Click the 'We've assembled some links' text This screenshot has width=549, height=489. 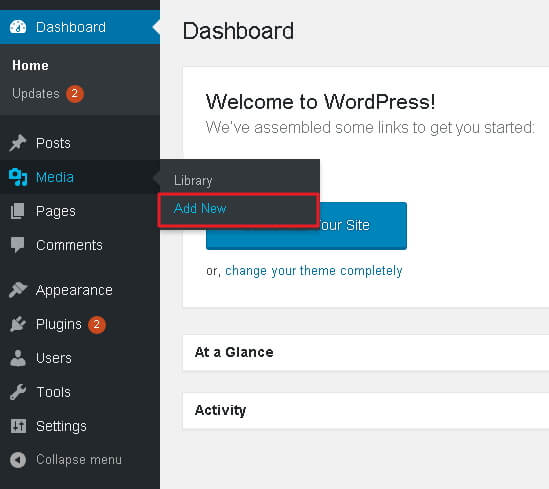[x=370, y=127]
